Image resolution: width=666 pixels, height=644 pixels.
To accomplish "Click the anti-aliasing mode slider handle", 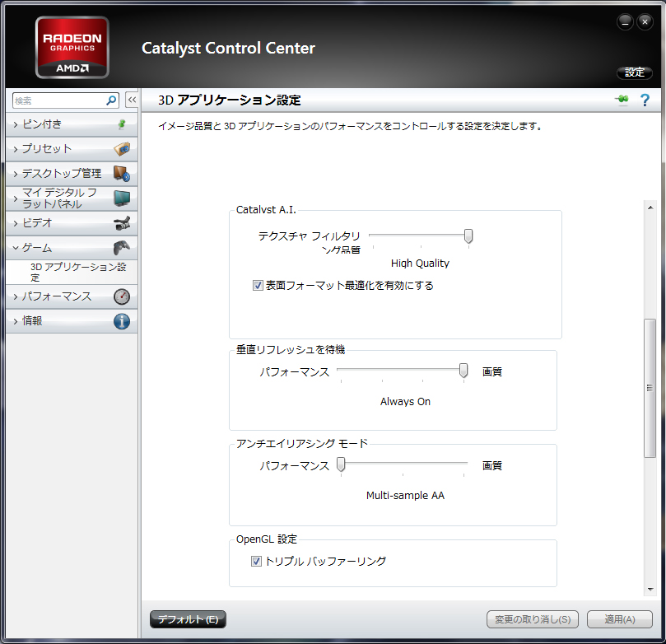I will click(x=341, y=464).
